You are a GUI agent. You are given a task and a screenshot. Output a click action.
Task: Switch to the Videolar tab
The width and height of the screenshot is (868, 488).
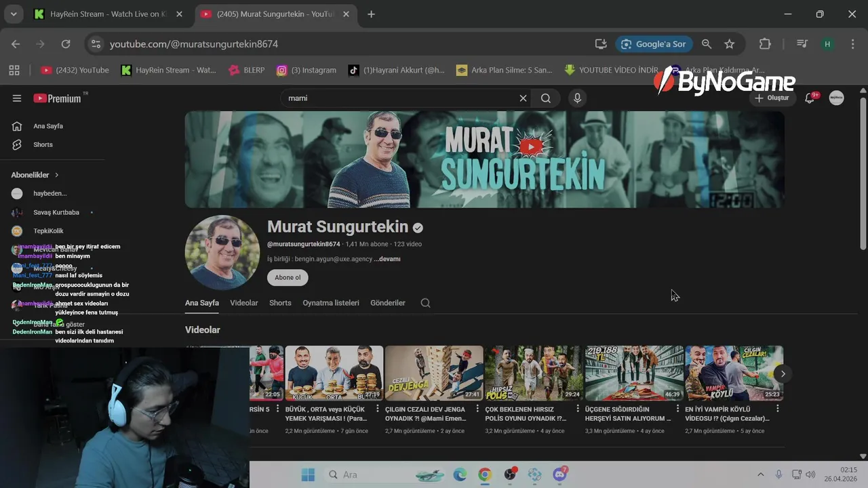tap(244, 303)
